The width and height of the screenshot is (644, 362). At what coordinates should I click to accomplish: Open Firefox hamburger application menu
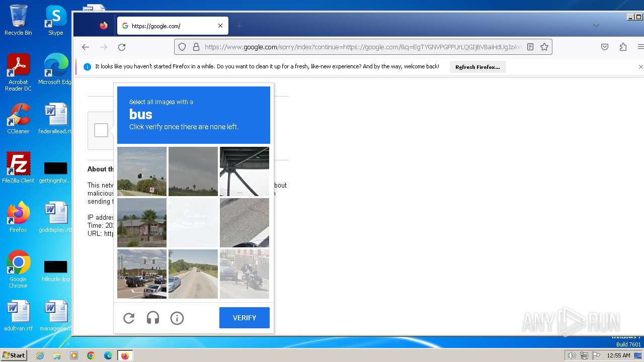click(x=640, y=47)
